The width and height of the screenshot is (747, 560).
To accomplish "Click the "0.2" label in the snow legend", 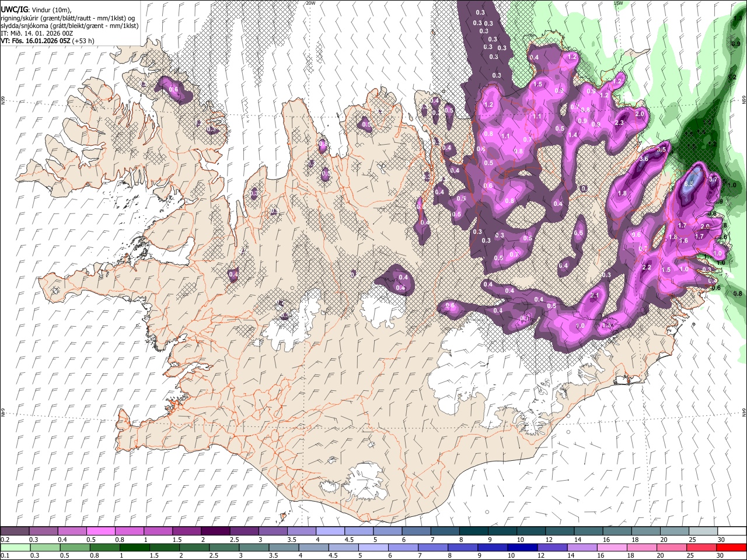I will point(5,540).
